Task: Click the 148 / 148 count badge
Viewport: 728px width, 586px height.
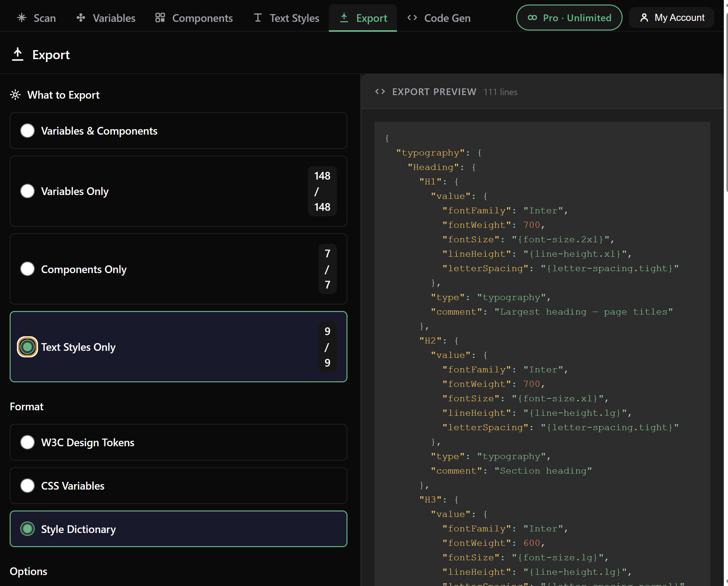Action: click(322, 191)
